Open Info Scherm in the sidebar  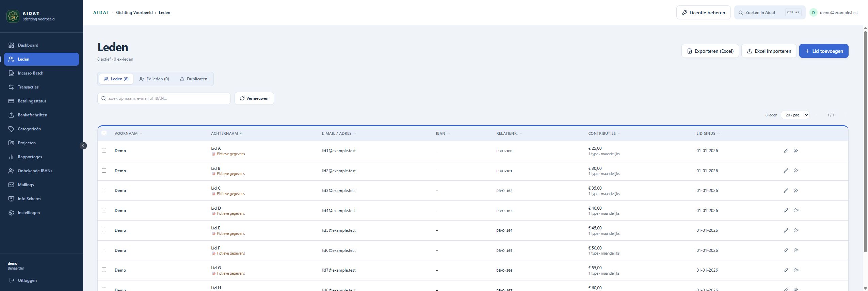[x=42, y=199]
